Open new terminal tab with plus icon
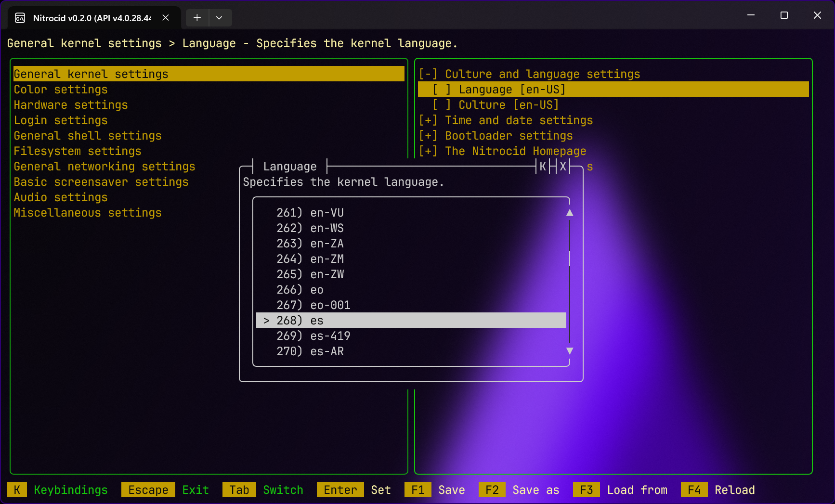 pos(197,18)
